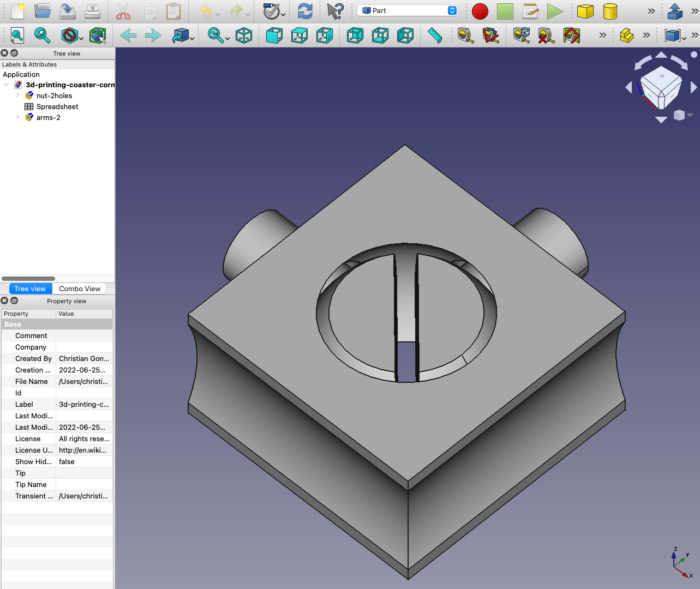Refresh the document with the recompute icon
The width and height of the screenshot is (700, 589).
[304, 11]
